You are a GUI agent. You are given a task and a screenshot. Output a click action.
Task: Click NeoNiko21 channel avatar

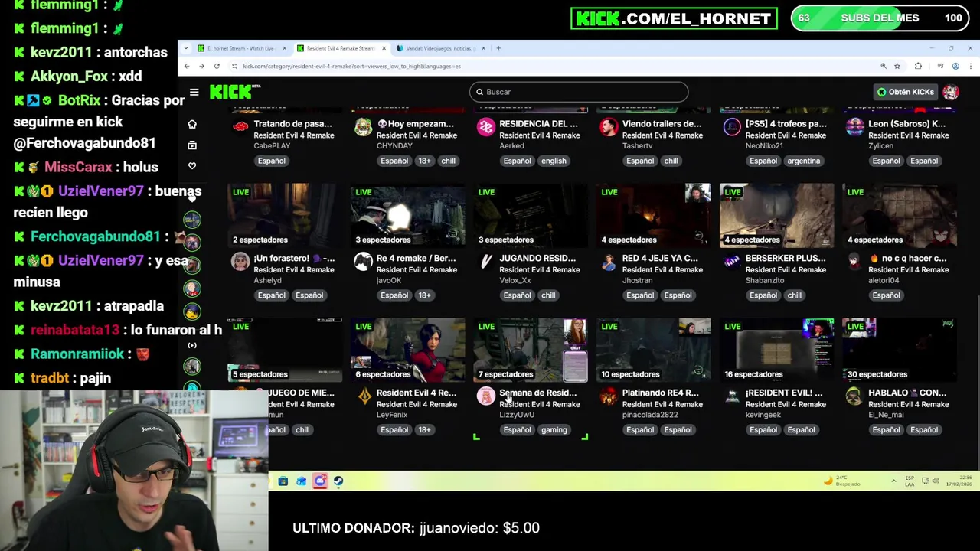(732, 127)
